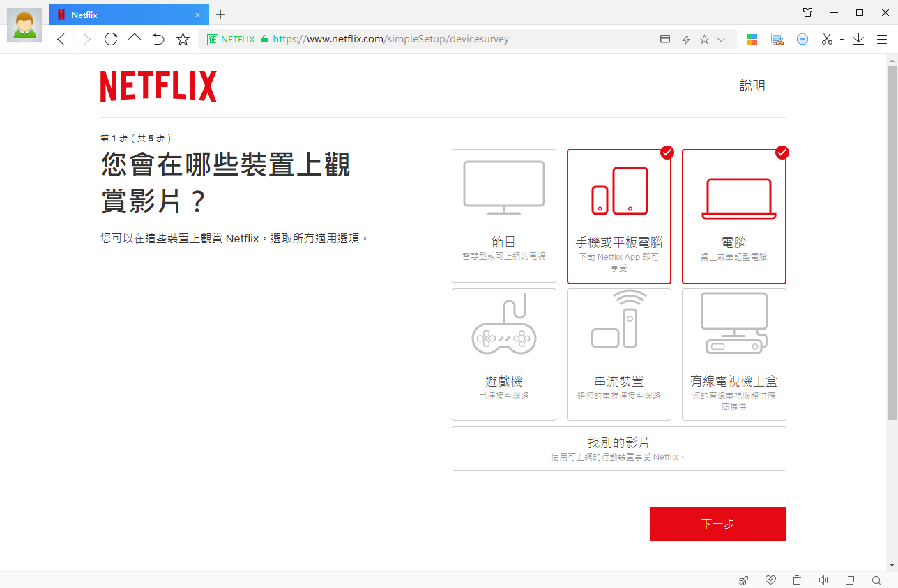Open reader mode icon in address bar
Image resolution: width=898 pixels, height=588 pixels.
click(x=665, y=40)
